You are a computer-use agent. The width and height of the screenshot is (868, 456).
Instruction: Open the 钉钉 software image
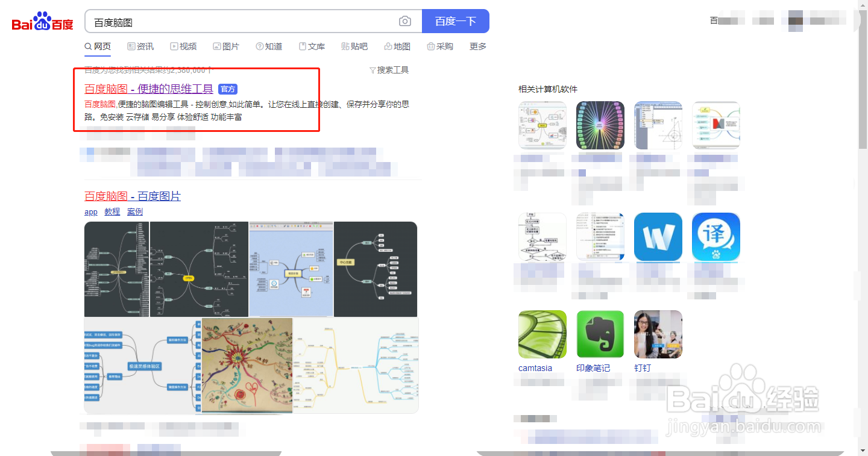pyautogui.click(x=658, y=334)
